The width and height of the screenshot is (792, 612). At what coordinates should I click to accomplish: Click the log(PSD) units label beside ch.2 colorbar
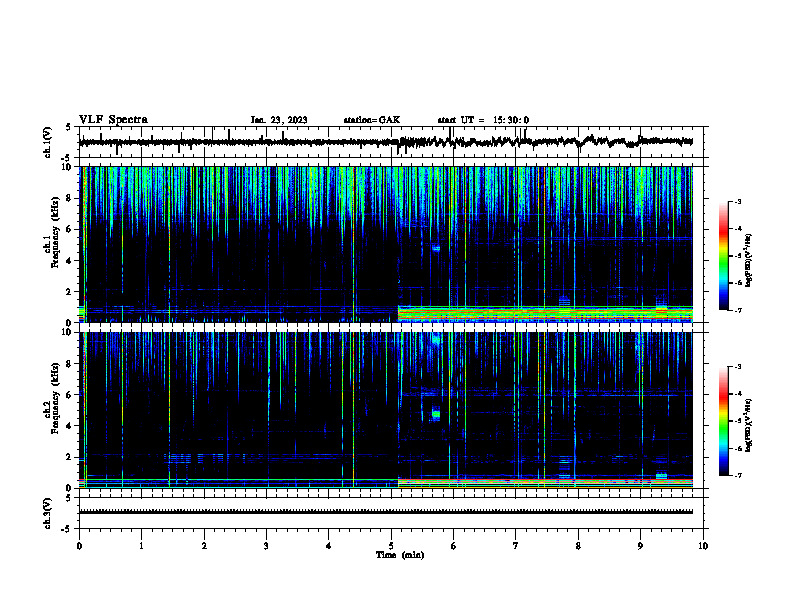click(x=749, y=426)
